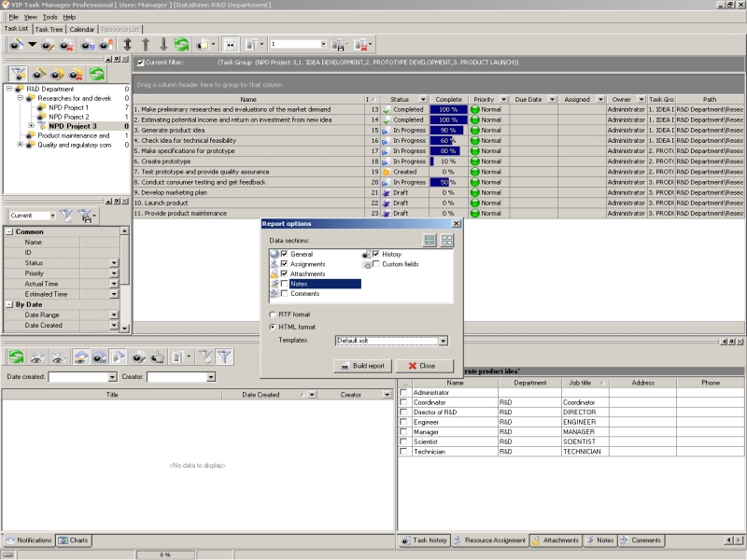Viewport: 747px width, 560px height.
Task: Open the Status column filter dropdown
Action: tap(423, 100)
